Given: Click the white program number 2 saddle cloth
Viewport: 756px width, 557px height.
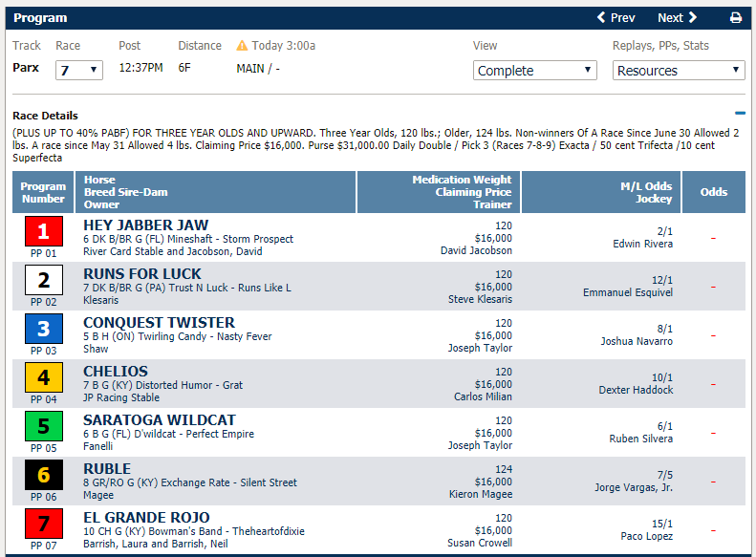Looking at the screenshot, I should [44, 280].
